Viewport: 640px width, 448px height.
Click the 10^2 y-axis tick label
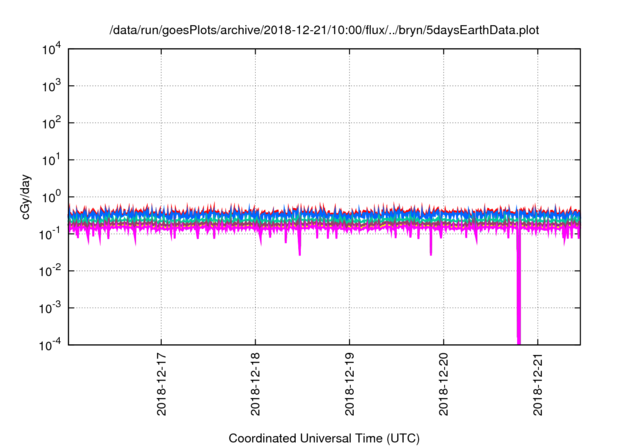click(x=51, y=124)
